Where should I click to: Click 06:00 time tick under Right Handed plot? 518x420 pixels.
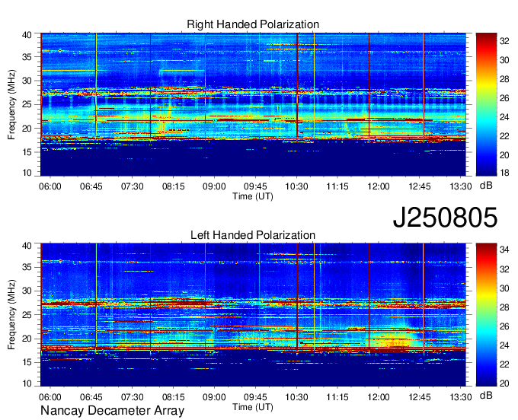pyautogui.click(x=50, y=186)
